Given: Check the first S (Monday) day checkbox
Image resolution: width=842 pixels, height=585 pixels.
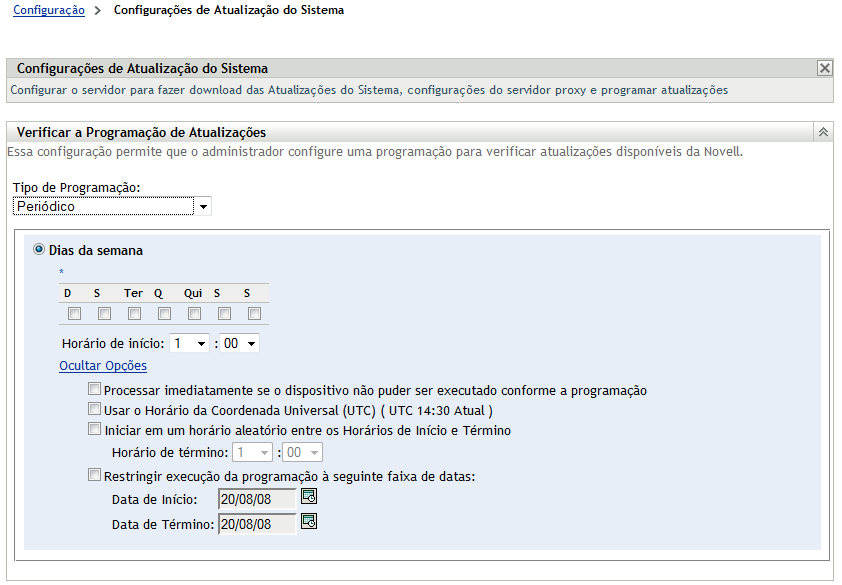Looking at the screenshot, I should click(x=105, y=314).
